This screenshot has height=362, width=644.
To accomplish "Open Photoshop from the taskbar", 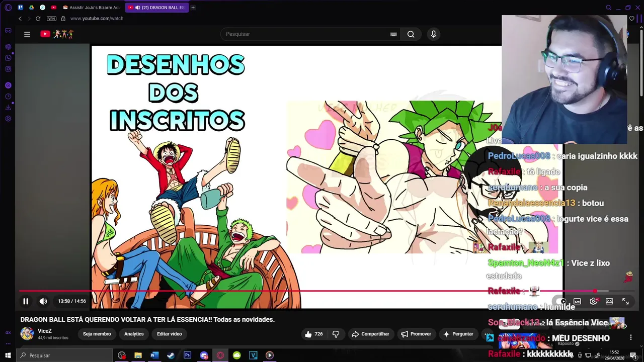I will pos(187,355).
